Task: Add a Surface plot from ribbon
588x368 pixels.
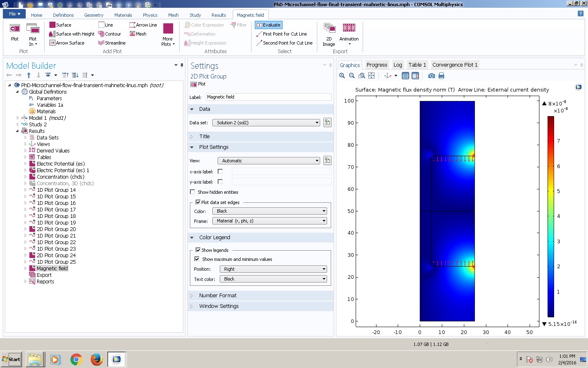Action: point(60,25)
